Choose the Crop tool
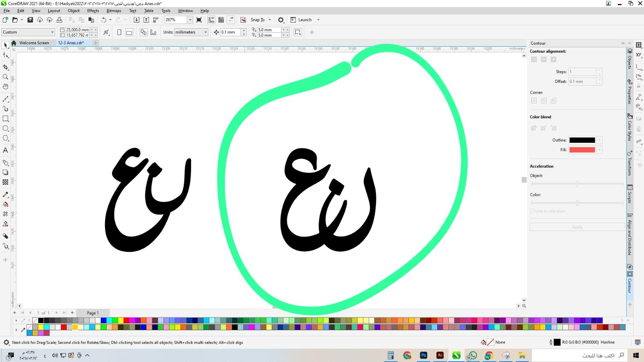Image resolution: width=644 pixels, height=362 pixels. tap(5, 67)
